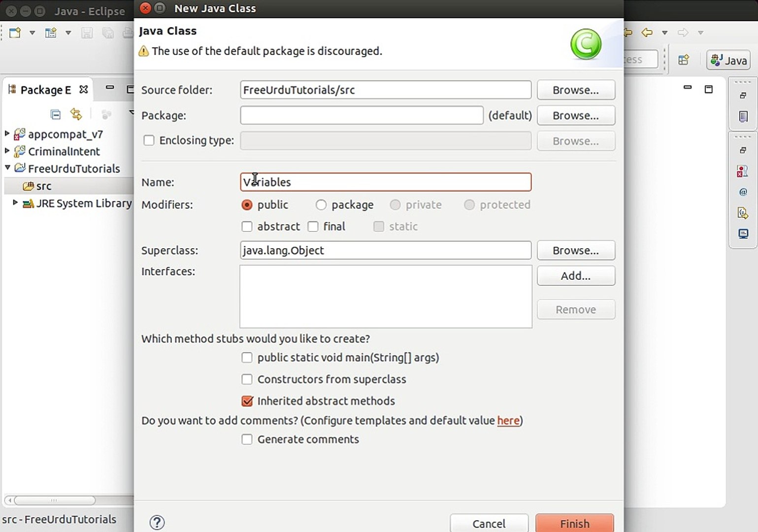The height and width of the screenshot is (532, 758).
Task: Check public static void main(String[] args)
Action: click(247, 358)
